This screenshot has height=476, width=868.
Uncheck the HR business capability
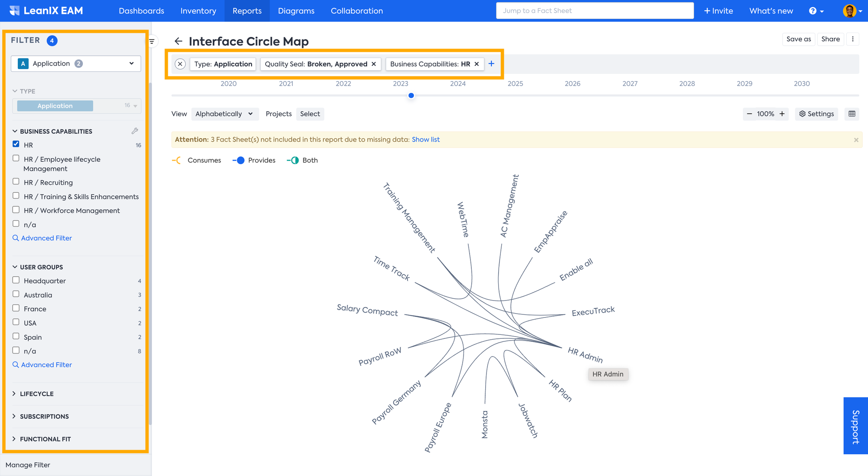pyautogui.click(x=16, y=144)
